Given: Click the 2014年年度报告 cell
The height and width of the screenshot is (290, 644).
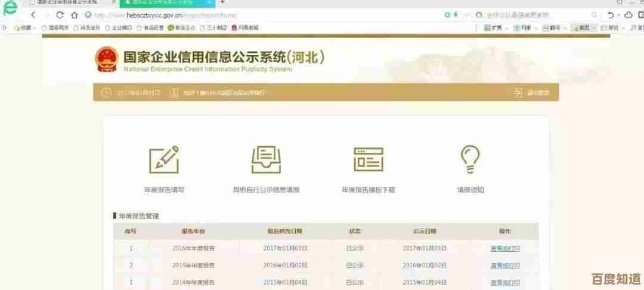Looking at the screenshot, I should tap(193, 283).
